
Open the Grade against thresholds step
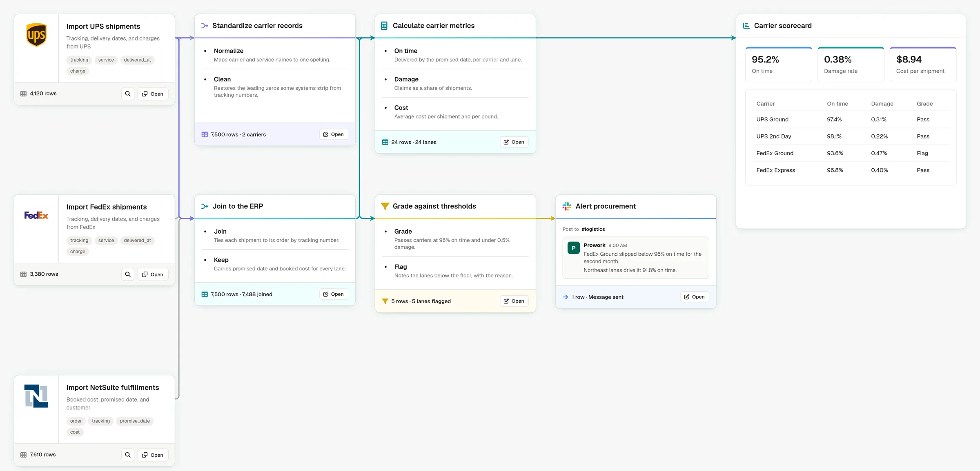point(514,301)
